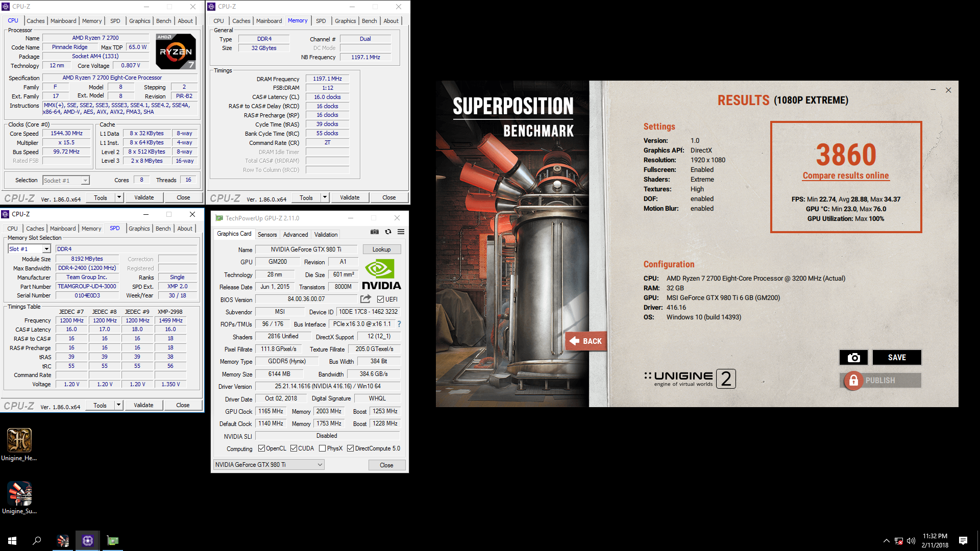Open the Unigine_Heaven desktop shortcut
980x551 pixels.
click(x=19, y=444)
